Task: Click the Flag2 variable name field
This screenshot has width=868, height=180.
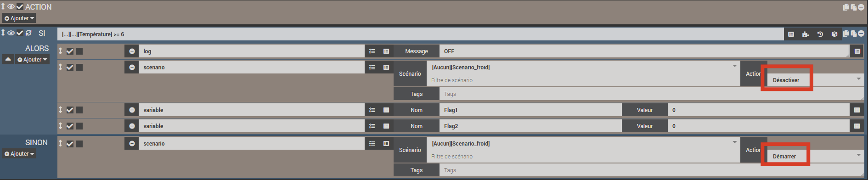Action: pyautogui.click(x=530, y=126)
